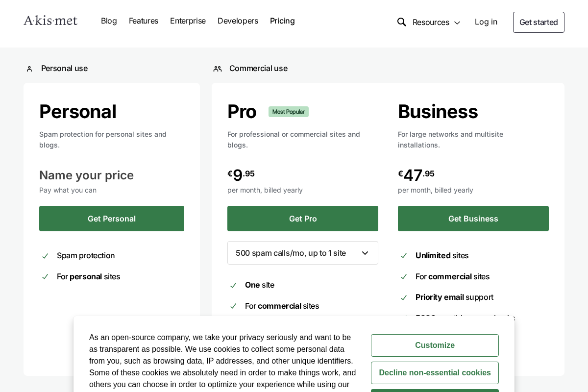
Task: Click checkmark beside Pro's For commercial sites
Action: 233,306
